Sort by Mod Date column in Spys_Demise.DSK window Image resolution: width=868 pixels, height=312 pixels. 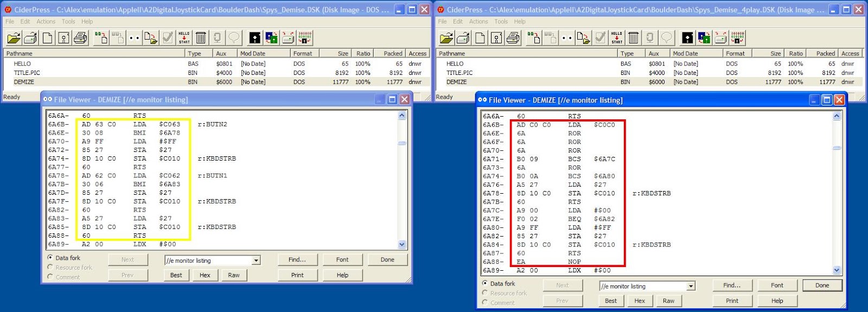click(x=264, y=53)
